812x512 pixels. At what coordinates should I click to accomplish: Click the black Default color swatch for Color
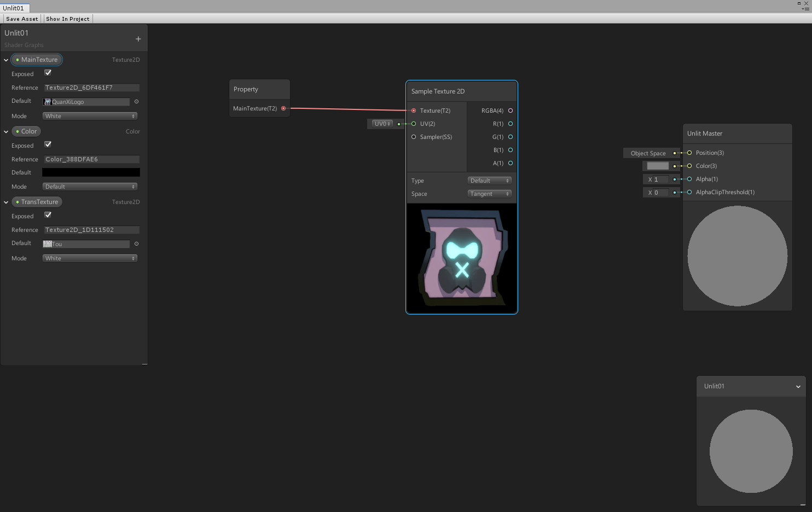(x=91, y=172)
